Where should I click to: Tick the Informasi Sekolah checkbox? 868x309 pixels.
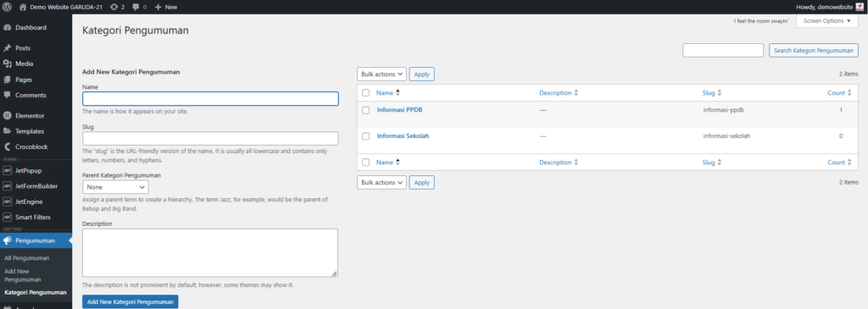(365, 136)
